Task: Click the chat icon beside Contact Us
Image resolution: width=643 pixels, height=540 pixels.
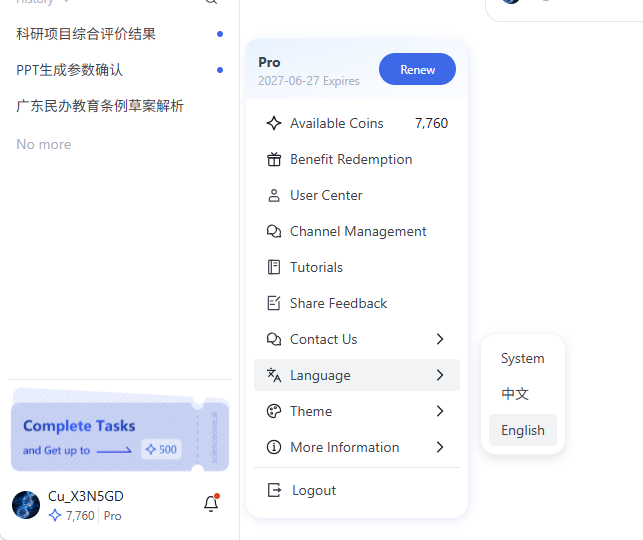Action: tap(274, 339)
